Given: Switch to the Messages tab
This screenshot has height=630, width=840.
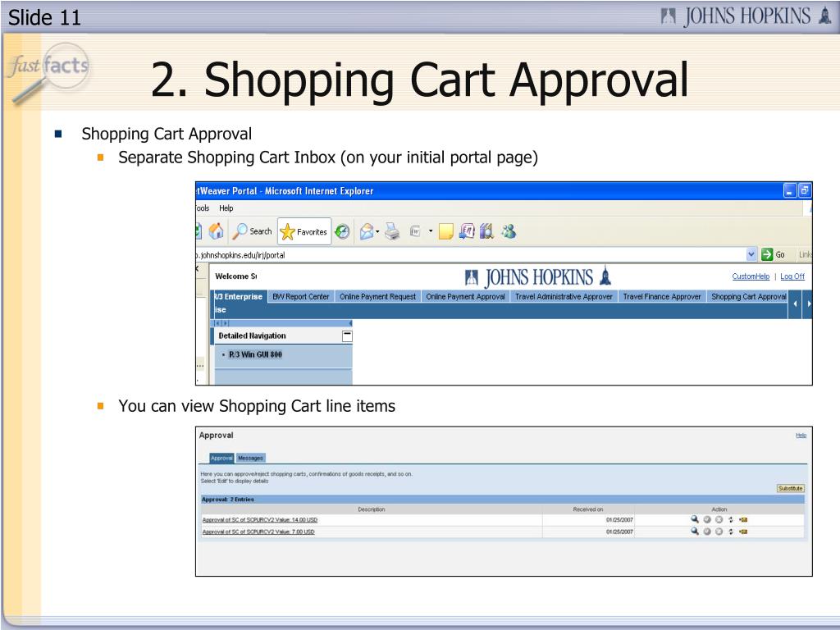Looking at the screenshot, I should coord(250,458).
